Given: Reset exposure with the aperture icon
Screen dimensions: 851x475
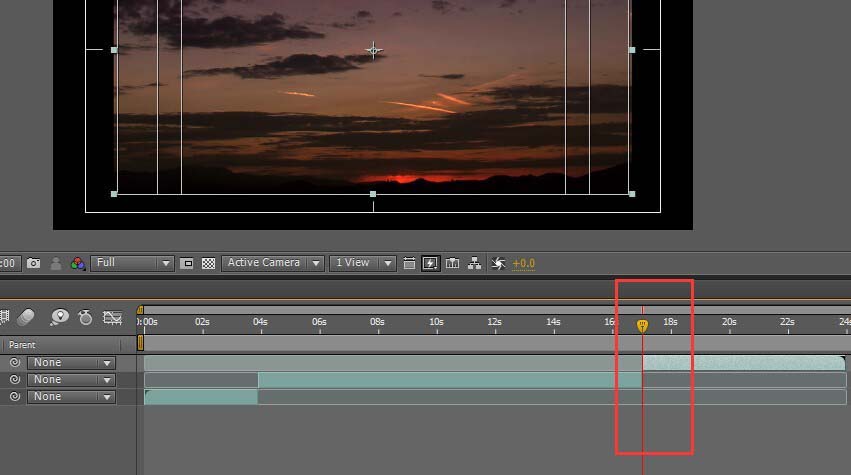Looking at the screenshot, I should point(498,263).
